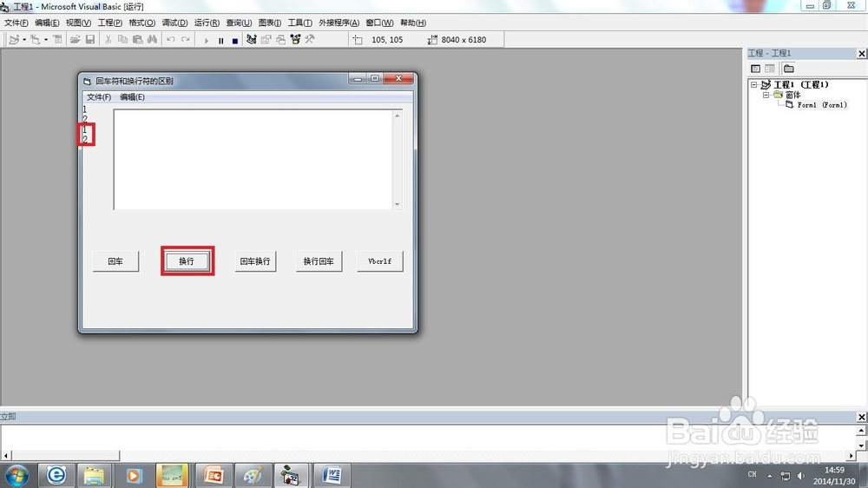Open the 格式(O) menu
This screenshot has width=868, height=488.
[141, 23]
